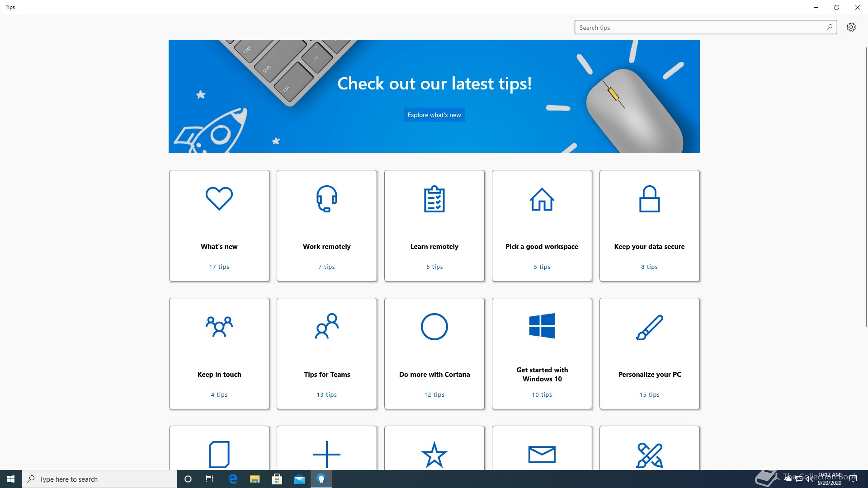This screenshot has width=868, height=488.
Task: Open the Get started with Windows 10 logo
Action: [x=542, y=326]
